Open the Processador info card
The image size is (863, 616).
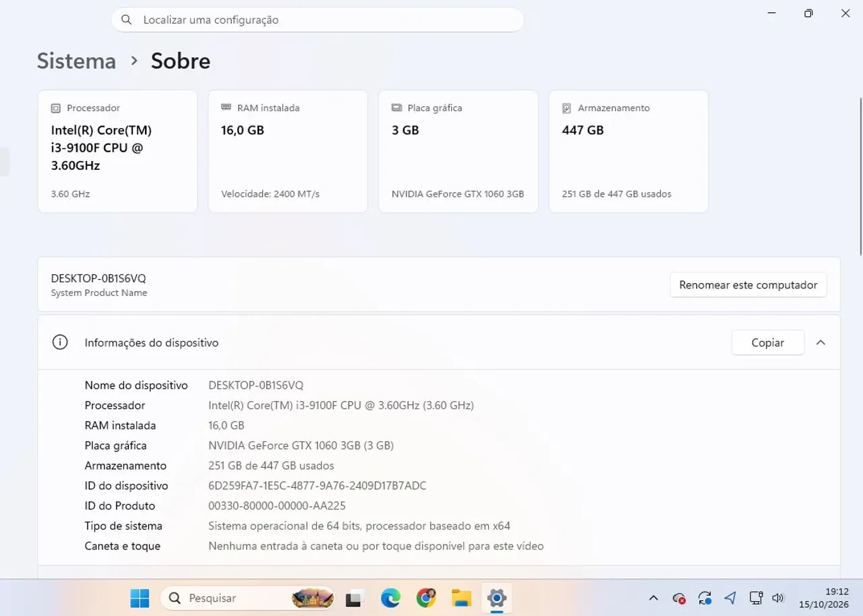[x=117, y=151]
